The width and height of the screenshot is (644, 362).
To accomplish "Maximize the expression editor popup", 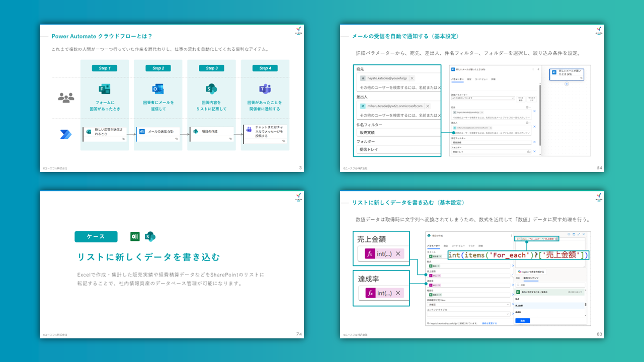I will [580, 234].
